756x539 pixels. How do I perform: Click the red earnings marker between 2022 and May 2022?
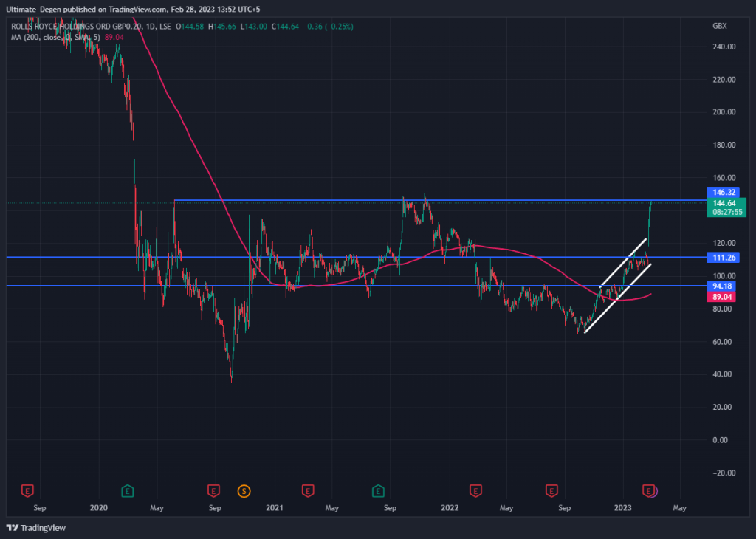tap(476, 491)
